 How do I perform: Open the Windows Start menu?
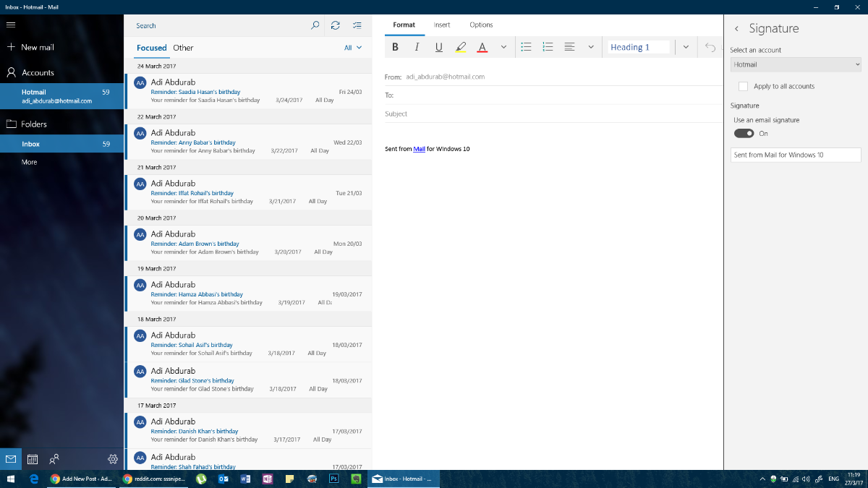[x=11, y=479]
